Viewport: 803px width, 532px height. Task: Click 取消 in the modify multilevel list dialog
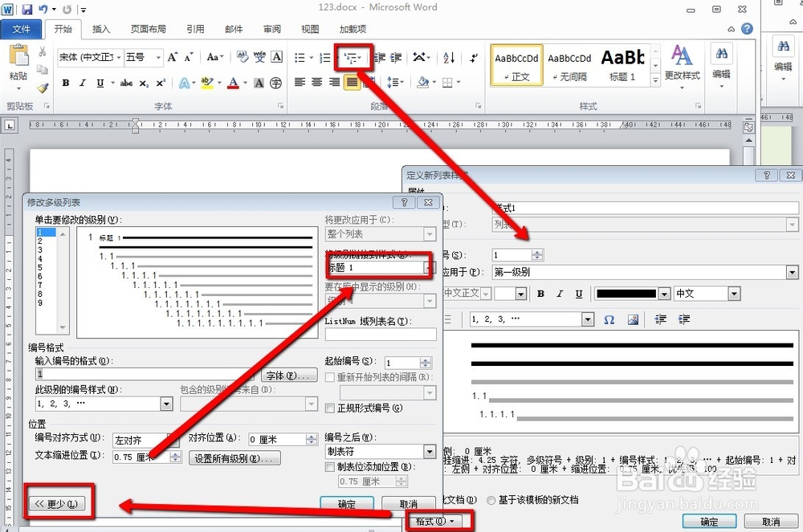[x=408, y=504]
